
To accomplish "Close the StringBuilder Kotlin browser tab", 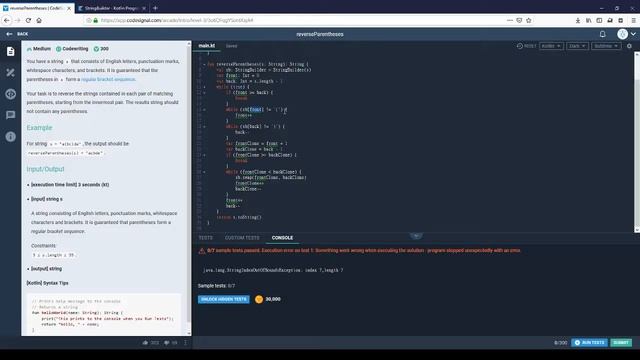I will point(144,8).
